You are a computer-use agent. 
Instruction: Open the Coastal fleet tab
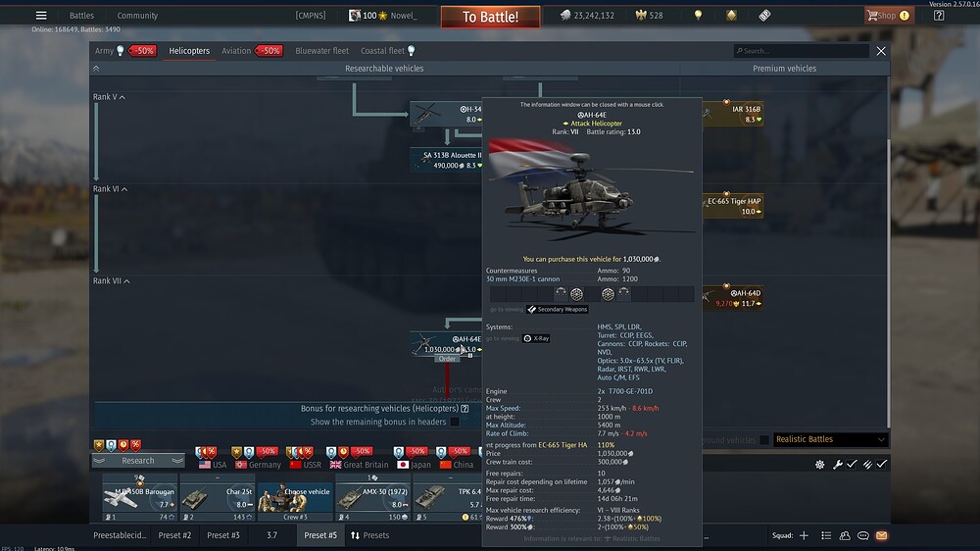[382, 51]
